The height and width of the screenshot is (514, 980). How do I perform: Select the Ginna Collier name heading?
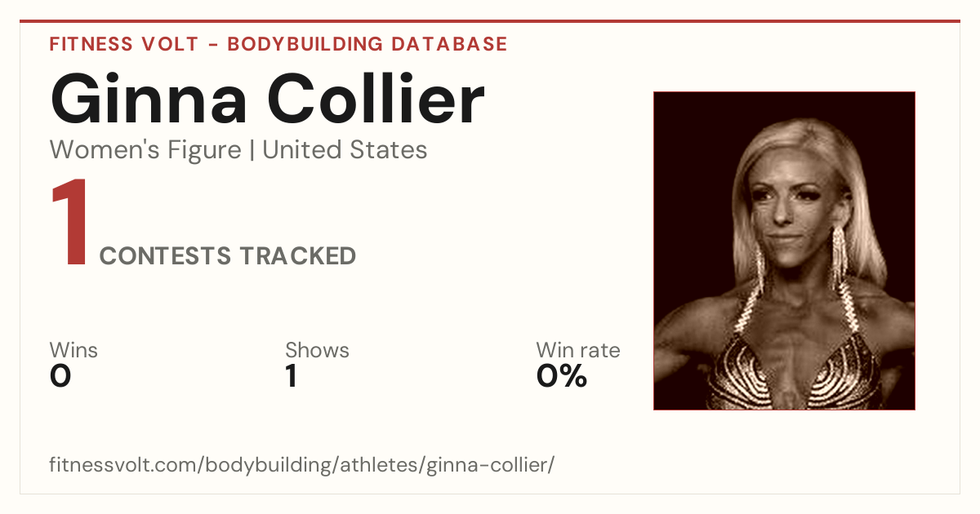267,100
